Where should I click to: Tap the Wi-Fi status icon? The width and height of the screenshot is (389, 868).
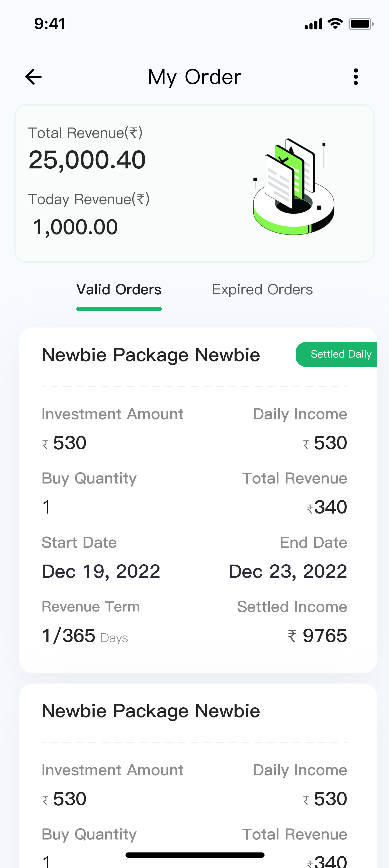coord(335,24)
